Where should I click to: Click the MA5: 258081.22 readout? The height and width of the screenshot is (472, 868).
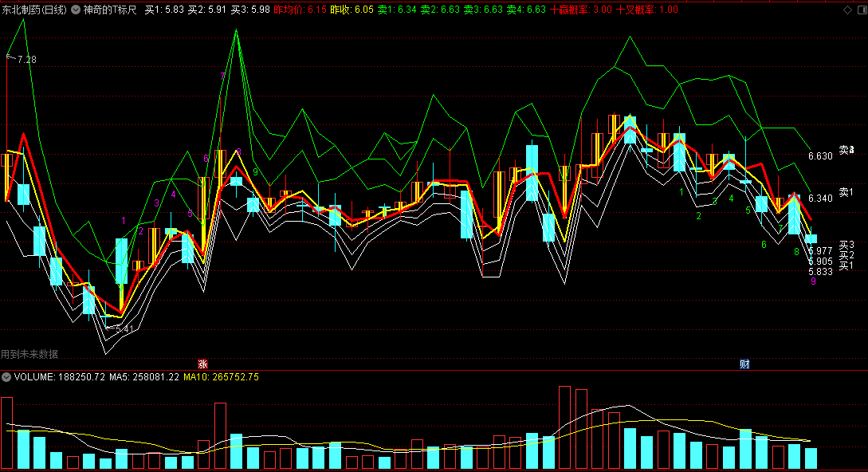(x=144, y=377)
